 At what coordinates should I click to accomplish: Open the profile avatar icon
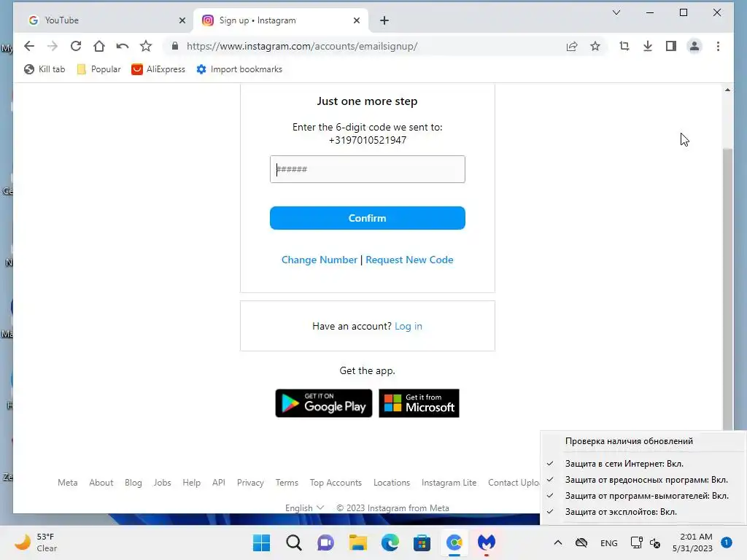(694, 46)
